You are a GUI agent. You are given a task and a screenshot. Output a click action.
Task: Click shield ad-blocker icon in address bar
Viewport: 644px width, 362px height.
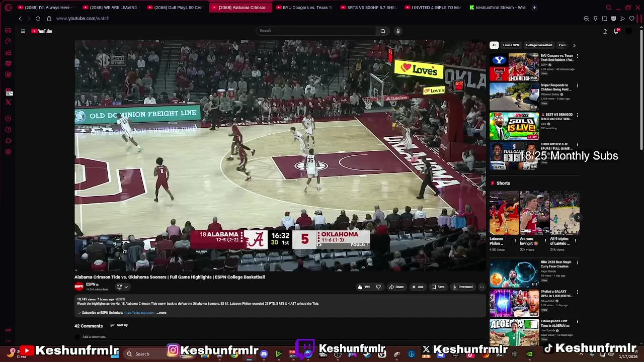(x=613, y=19)
